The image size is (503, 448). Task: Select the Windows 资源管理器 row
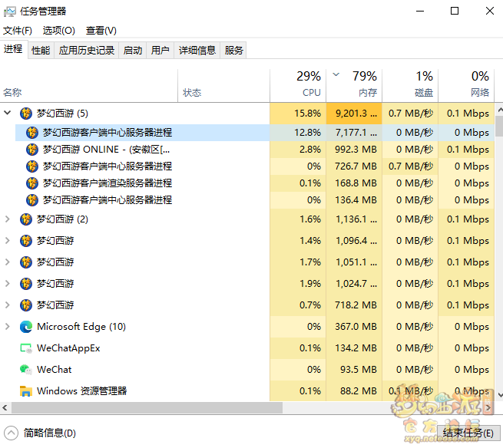point(247,391)
